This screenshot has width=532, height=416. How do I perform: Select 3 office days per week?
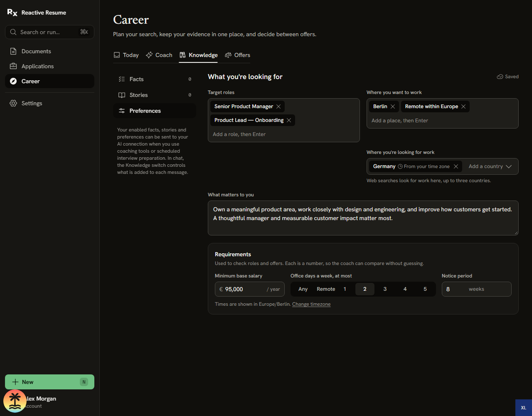coord(385,289)
